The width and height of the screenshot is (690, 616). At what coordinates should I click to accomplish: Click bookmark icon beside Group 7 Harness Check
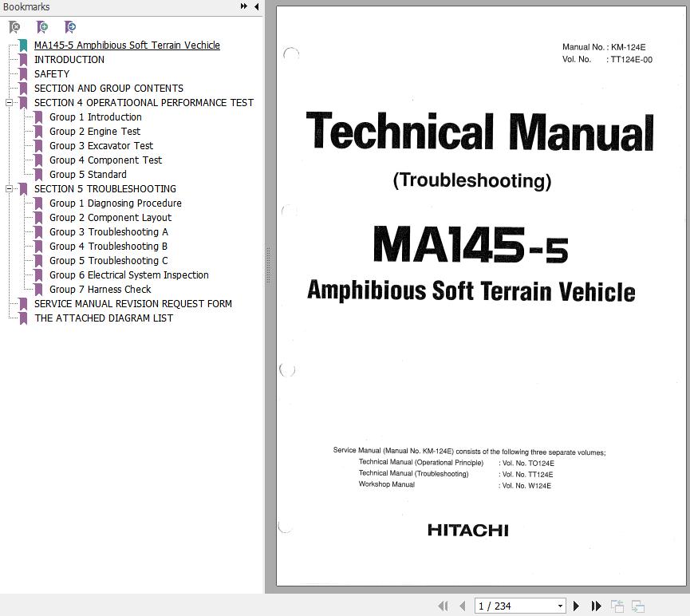click(x=38, y=290)
